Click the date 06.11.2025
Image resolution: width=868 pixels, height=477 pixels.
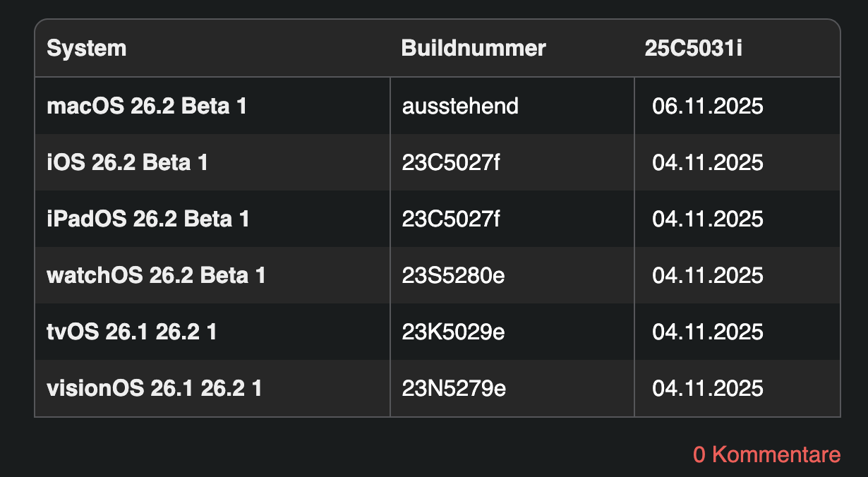pyautogui.click(x=708, y=107)
